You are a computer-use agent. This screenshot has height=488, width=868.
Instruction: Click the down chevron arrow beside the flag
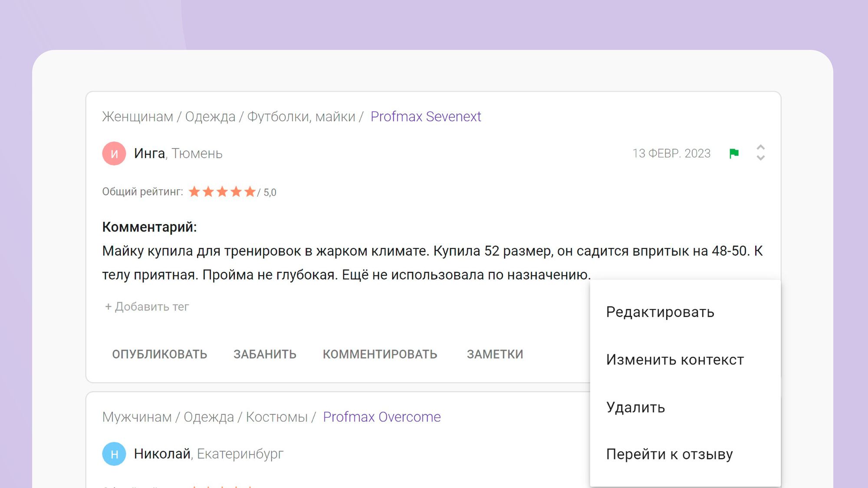[760, 158]
